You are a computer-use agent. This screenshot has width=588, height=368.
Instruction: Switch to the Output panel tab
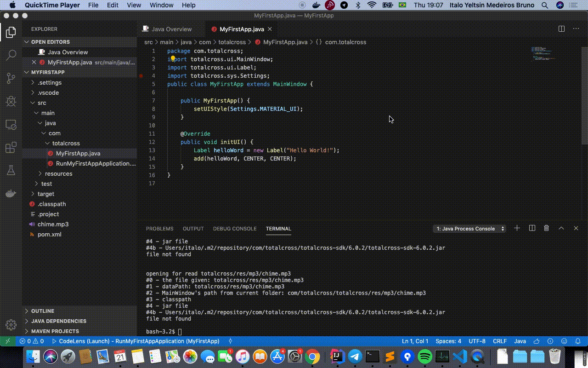pos(193,229)
